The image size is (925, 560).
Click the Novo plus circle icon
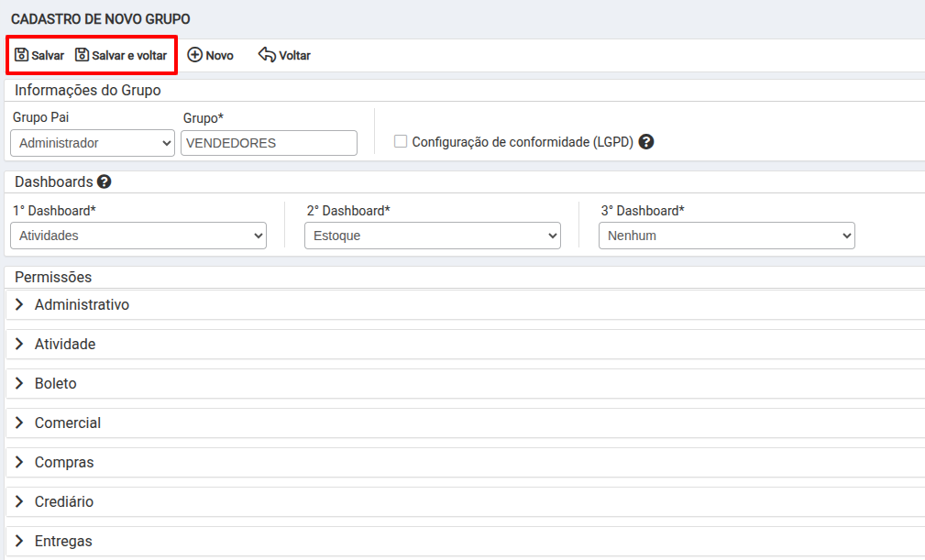(x=194, y=55)
